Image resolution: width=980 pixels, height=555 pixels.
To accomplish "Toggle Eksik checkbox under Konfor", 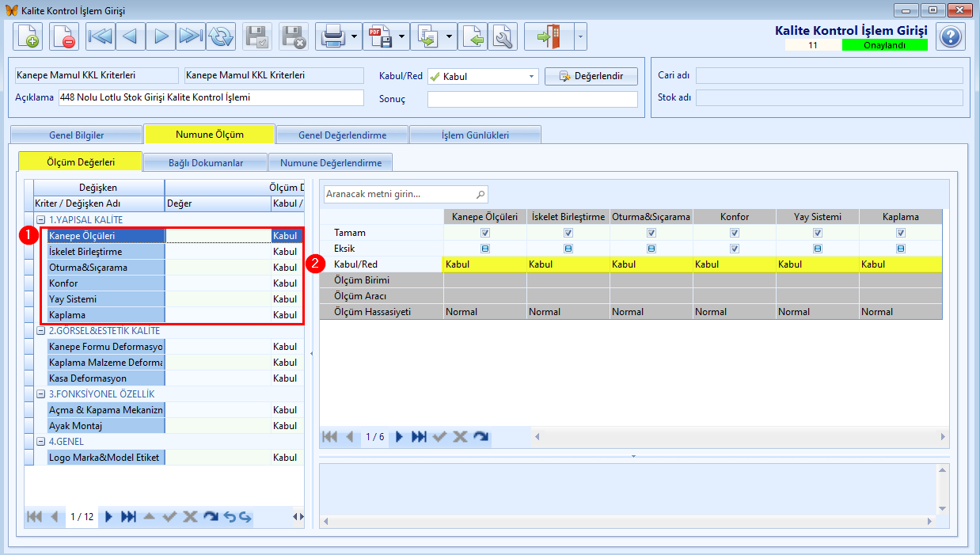I will [x=735, y=249].
